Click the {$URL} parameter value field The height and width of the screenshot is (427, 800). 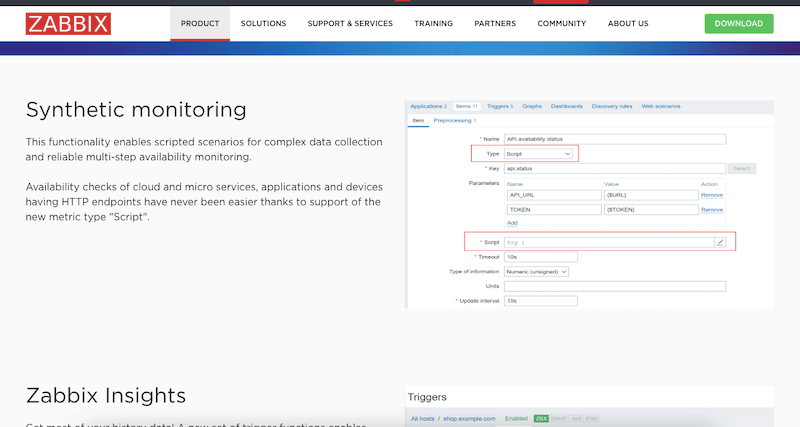pyautogui.click(x=651, y=195)
